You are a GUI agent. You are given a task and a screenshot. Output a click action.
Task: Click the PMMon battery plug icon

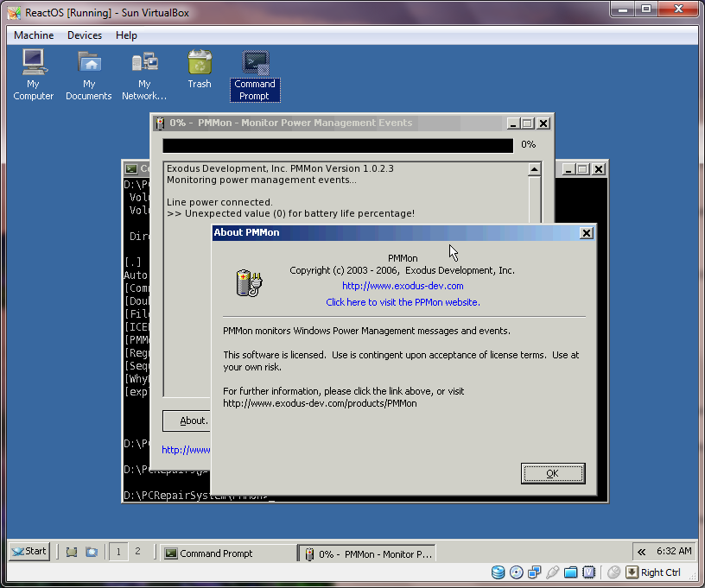pyautogui.click(x=249, y=284)
